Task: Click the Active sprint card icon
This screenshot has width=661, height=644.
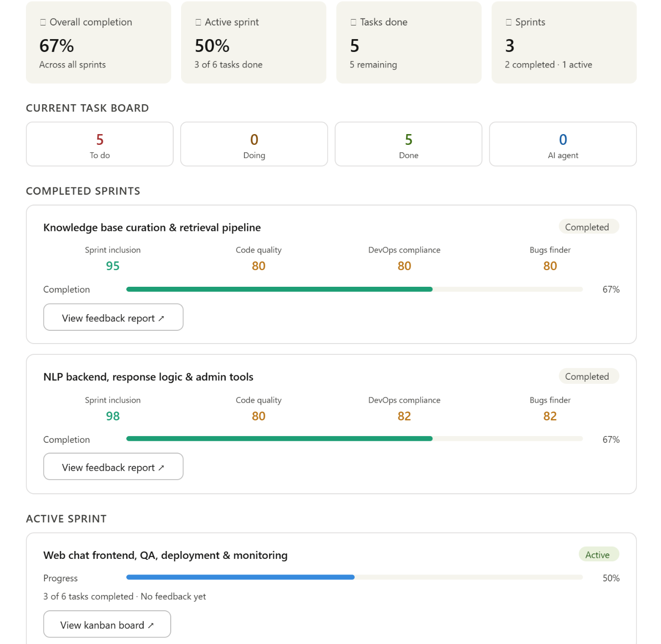Action: (198, 23)
